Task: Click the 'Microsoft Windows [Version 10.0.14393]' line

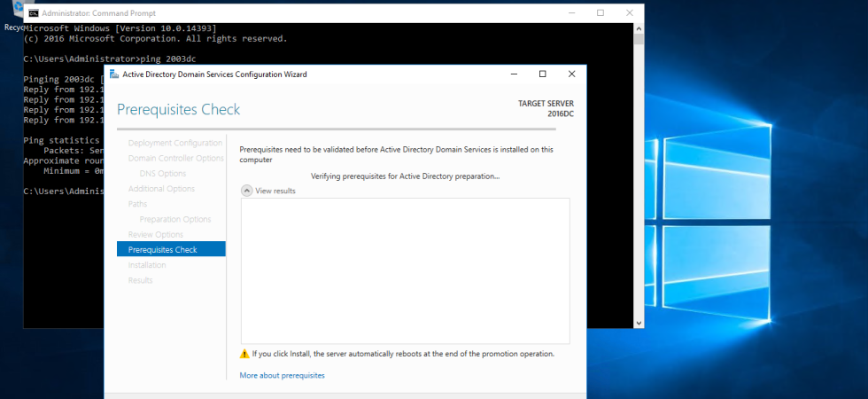Action: (x=120, y=28)
